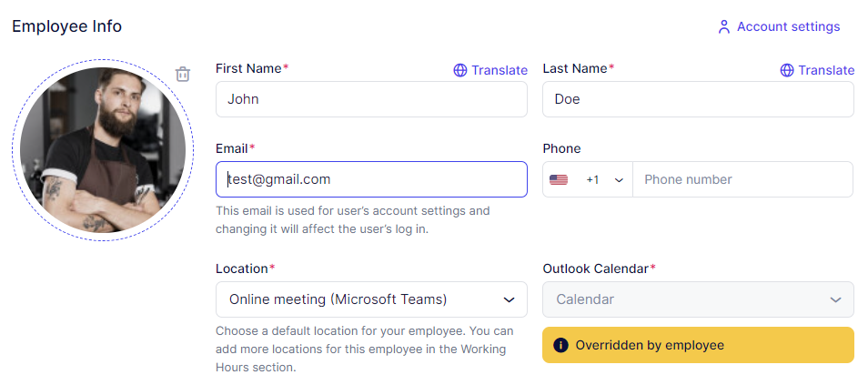The height and width of the screenshot is (385, 868).
Task: Click into the Email field with test@gmail.com
Action: [x=371, y=179]
